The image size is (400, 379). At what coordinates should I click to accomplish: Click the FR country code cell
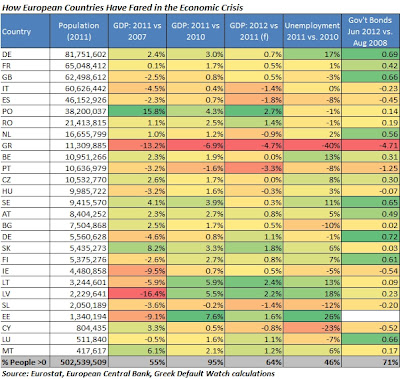point(25,66)
